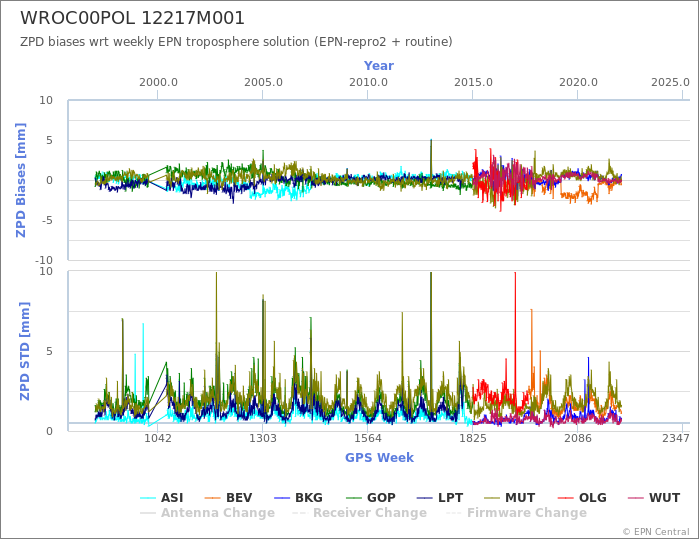Click the 2020.0 year tick label

point(578,83)
